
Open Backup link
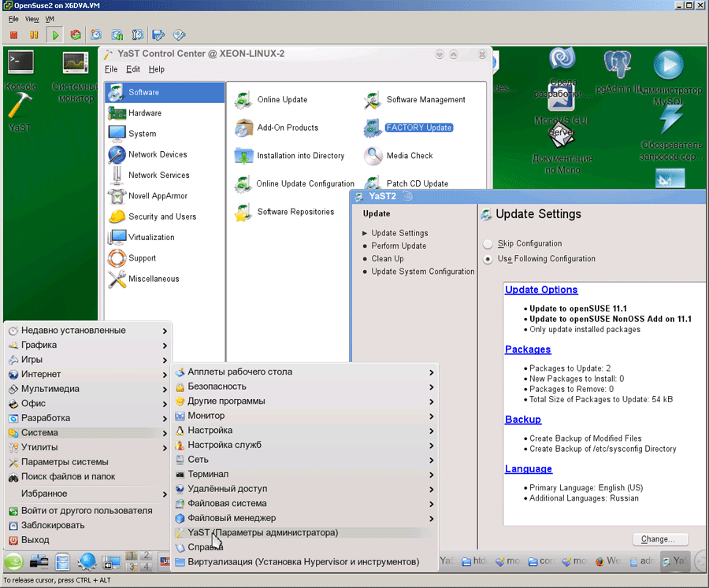click(x=523, y=420)
